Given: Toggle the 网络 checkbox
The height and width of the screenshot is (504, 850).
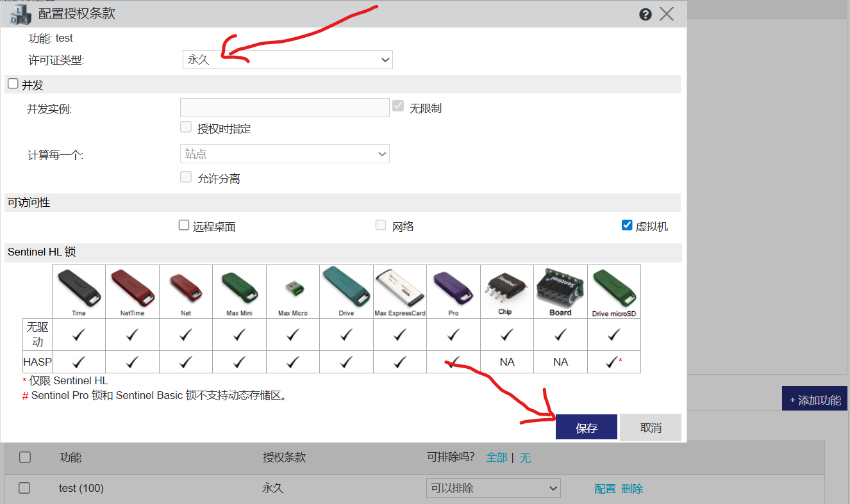Looking at the screenshot, I should [x=381, y=225].
